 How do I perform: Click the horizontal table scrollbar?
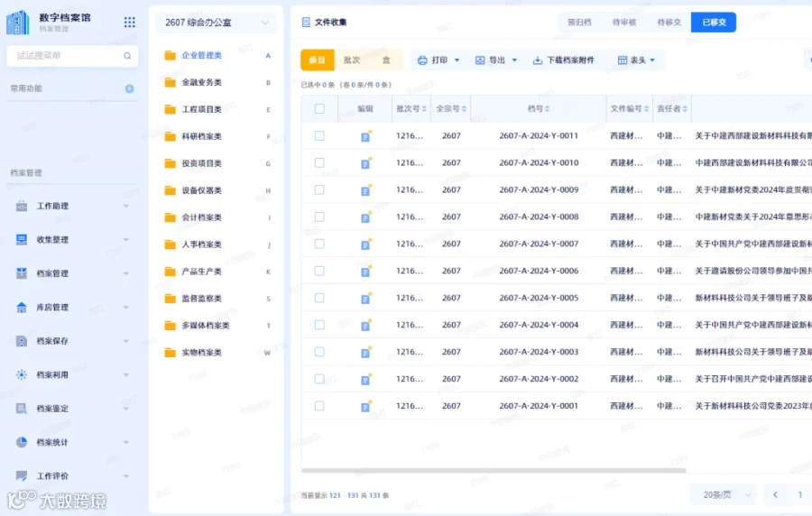(494, 471)
